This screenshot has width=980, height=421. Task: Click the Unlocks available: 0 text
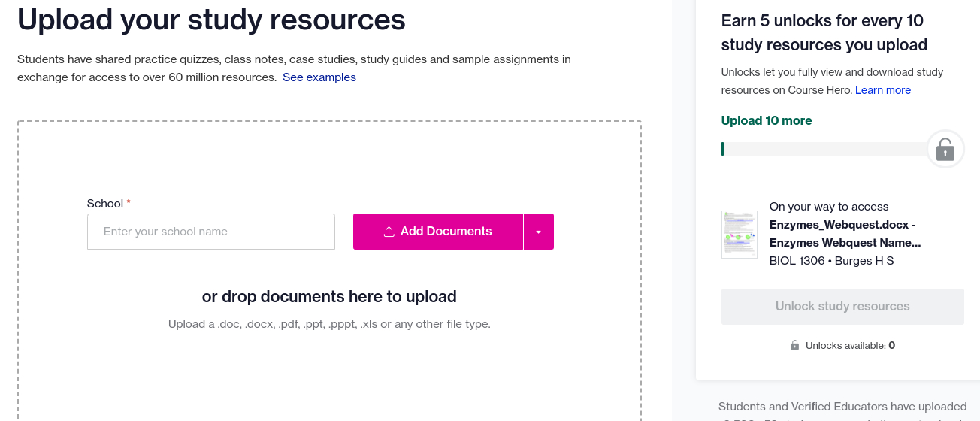[850, 346]
